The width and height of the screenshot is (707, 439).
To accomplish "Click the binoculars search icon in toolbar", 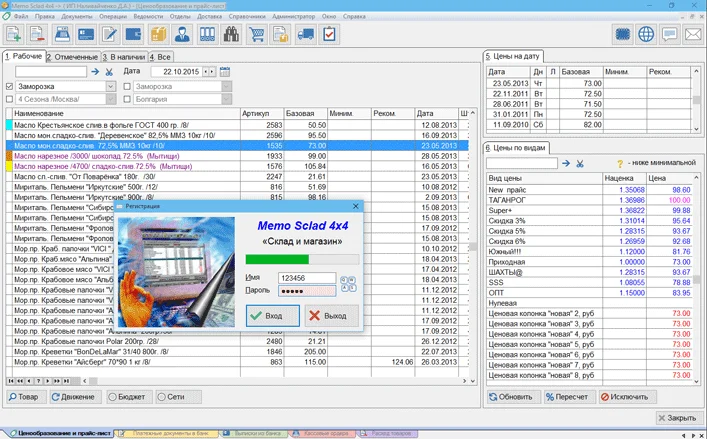I will pos(232,34).
